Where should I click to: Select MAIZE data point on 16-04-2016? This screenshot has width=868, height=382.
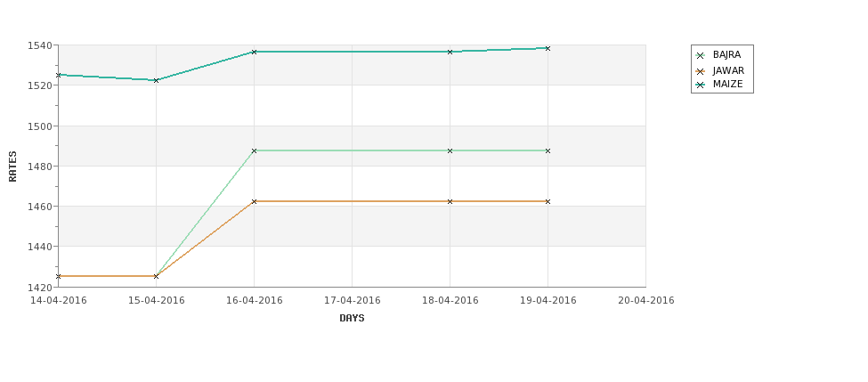[x=254, y=52]
